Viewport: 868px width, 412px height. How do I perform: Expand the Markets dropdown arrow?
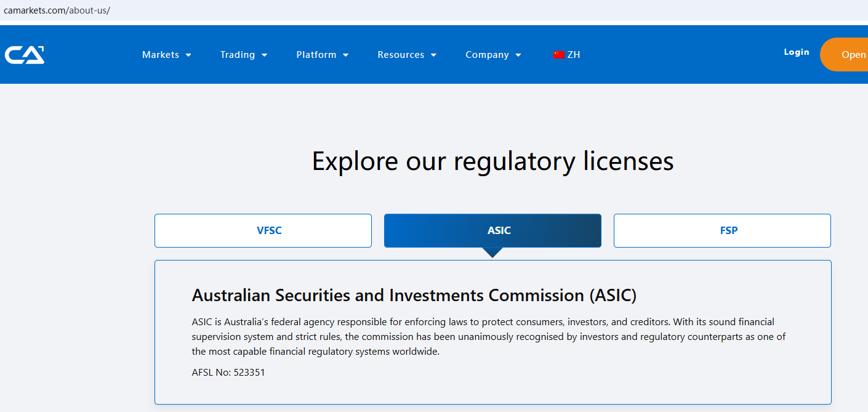point(188,55)
